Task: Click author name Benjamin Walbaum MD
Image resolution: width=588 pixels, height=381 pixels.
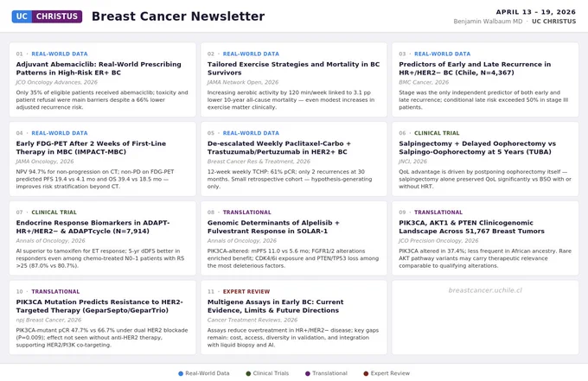Action: (488, 22)
